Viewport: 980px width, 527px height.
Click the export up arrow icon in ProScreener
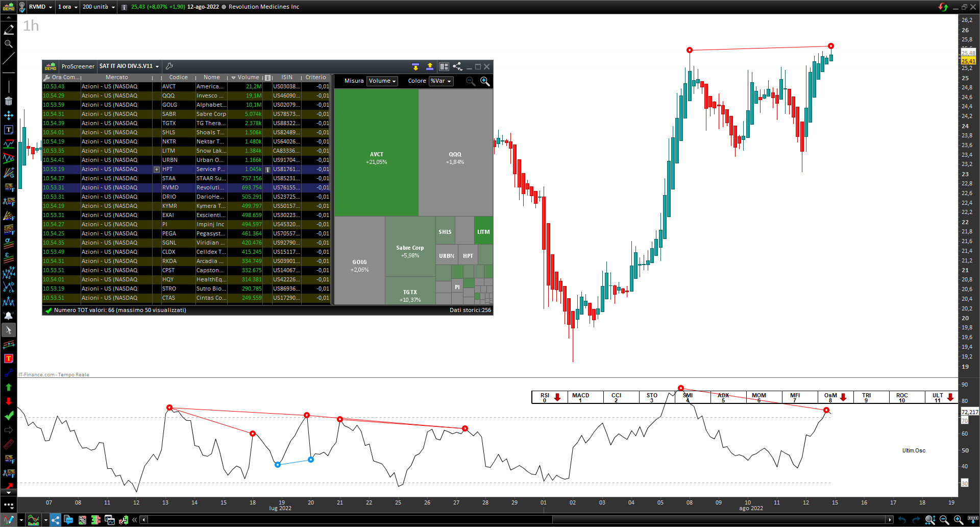[x=429, y=66]
